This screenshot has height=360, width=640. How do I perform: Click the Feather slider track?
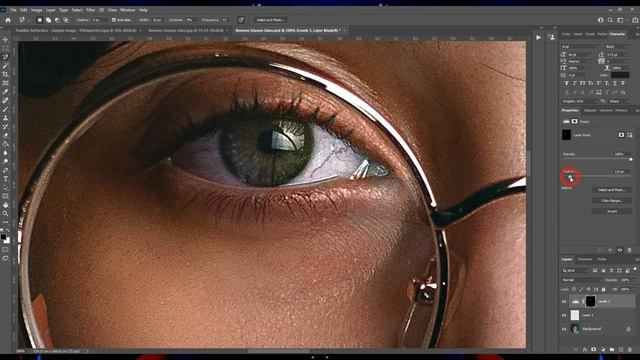click(598, 176)
